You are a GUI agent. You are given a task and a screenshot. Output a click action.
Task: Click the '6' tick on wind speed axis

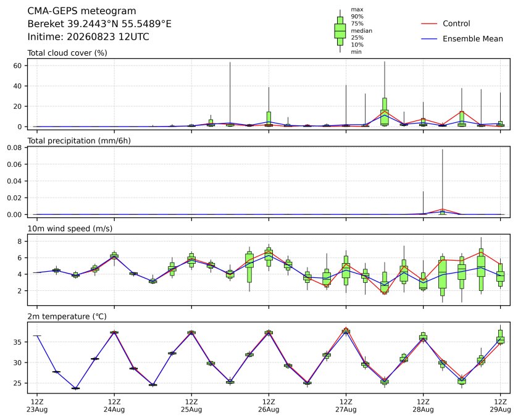[x=20, y=258]
